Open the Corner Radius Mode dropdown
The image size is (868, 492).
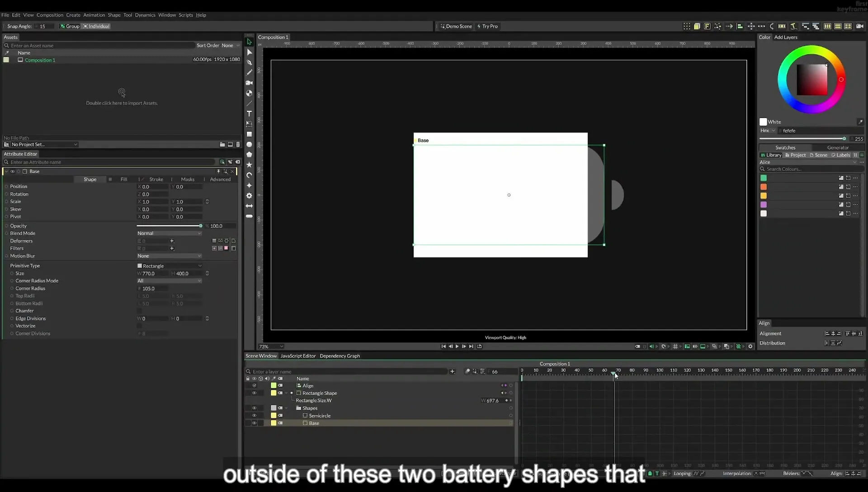pyautogui.click(x=169, y=281)
